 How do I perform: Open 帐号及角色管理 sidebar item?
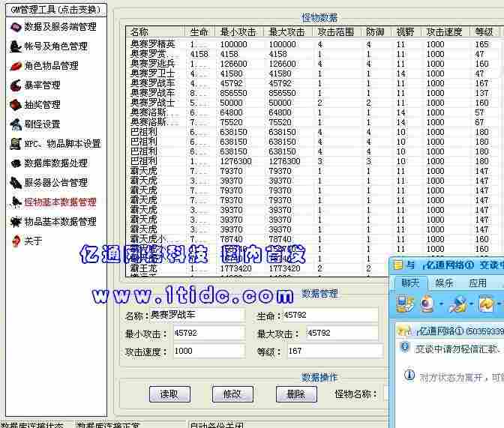(55, 46)
